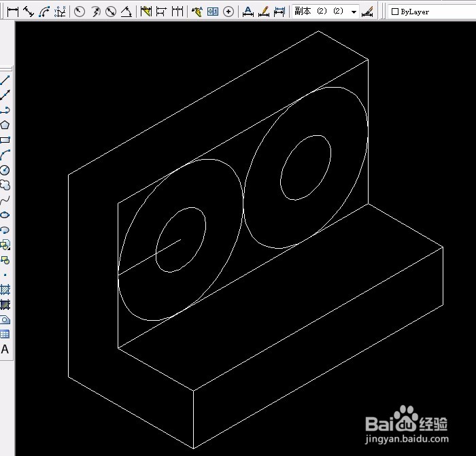This screenshot has height=456, width=476.
Task: Choose the Baseline dimension tool
Action: tap(162, 12)
